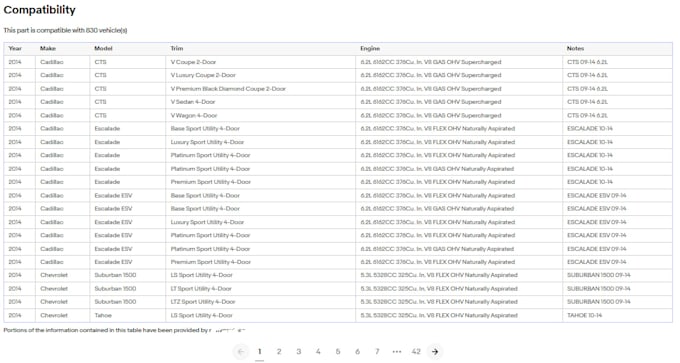This screenshot has width=680, height=363.
Task: Select the 'TAHOE 10-14' notes cell
Action: 617,315
